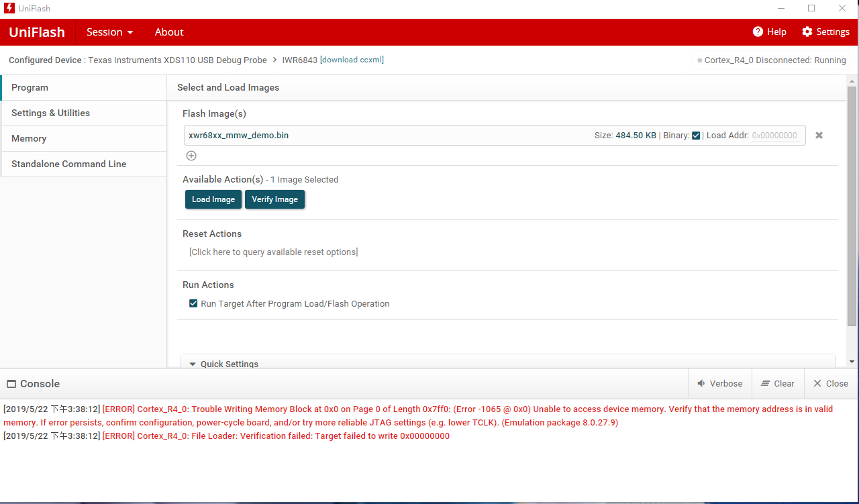Image resolution: width=859 pixels, height=504 pixels.
Task: Disable Run Target After Program Load/Flash Operation
Action: 193,303
